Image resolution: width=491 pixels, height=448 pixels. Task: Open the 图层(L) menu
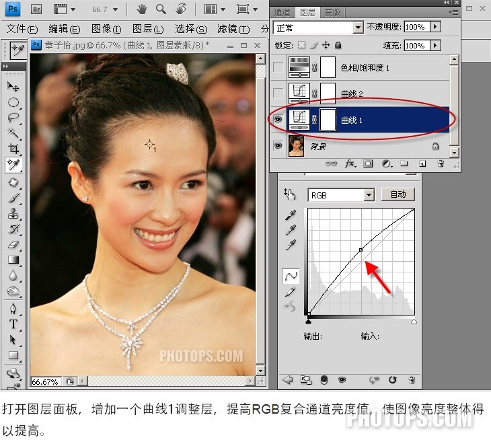point(148,29)
